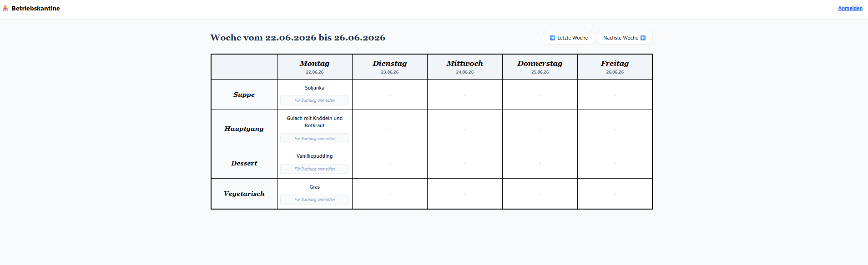The height and width of the screenshot is (265, 868).
Task: Click the Hauptgang row label
Action: [x=244, y=129]
